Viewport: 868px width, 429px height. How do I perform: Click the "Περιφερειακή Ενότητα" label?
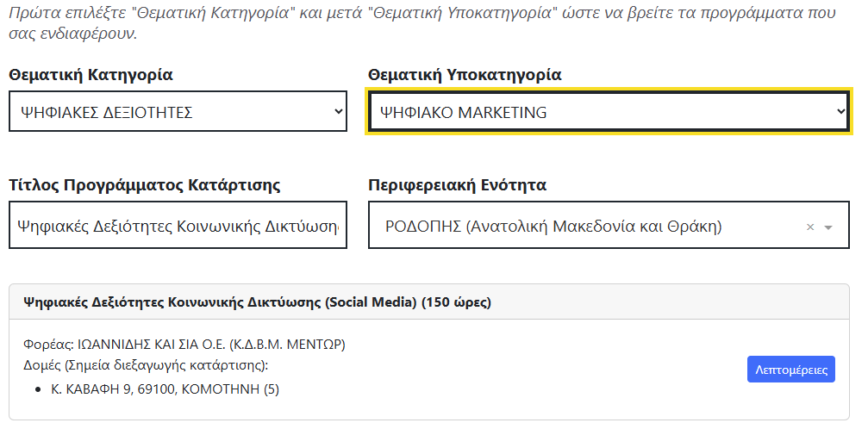[457, 185]
